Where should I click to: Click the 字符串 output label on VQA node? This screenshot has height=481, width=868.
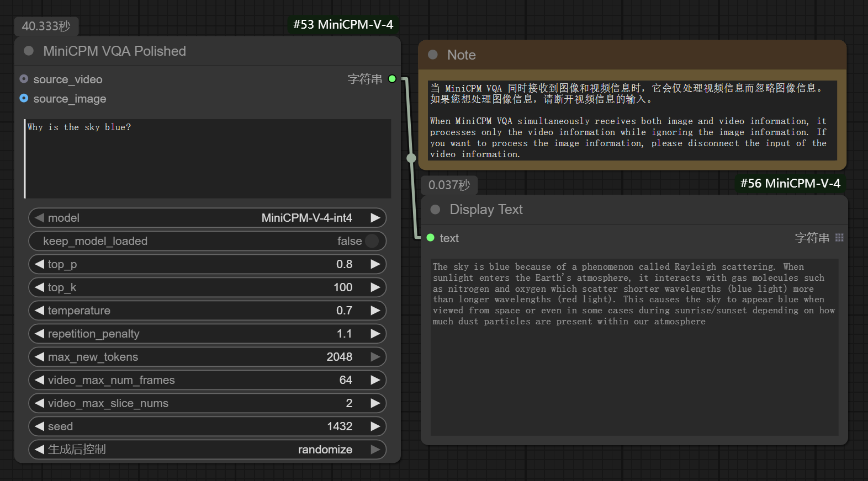pos(365,79)
